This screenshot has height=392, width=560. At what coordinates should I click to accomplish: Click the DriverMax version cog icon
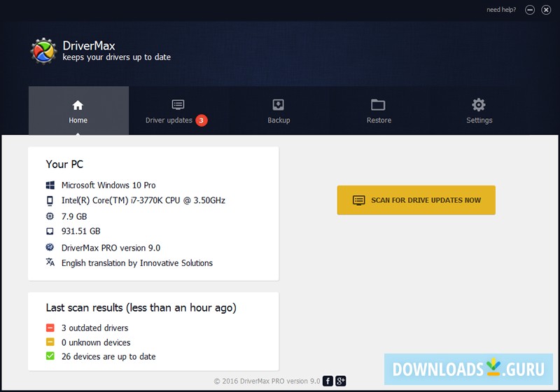pos(50,247)
